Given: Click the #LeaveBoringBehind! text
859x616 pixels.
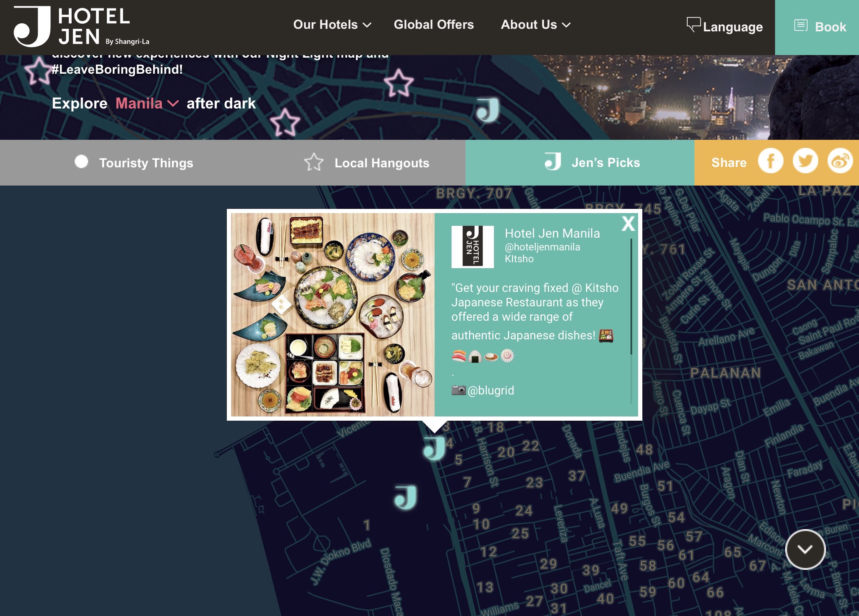Looking at the screenshot, I should 117,69.
